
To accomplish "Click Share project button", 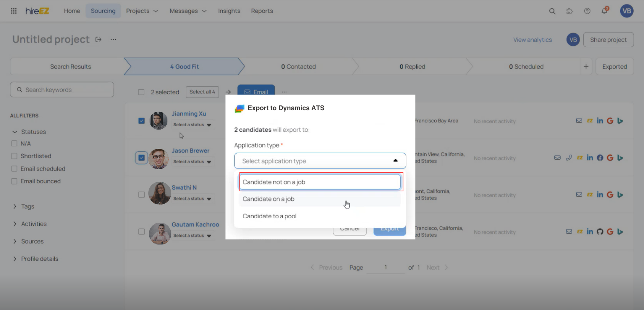I will click(608, 40).
